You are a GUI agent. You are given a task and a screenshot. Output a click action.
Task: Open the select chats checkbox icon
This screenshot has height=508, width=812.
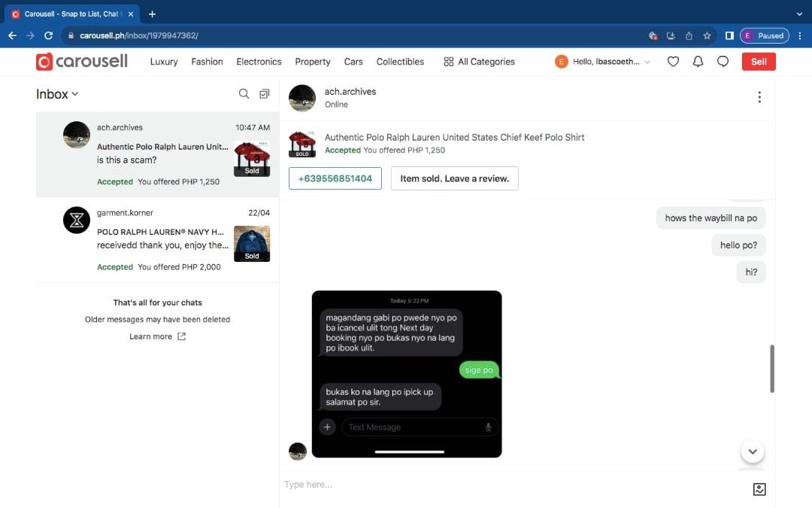click(264, 94)
